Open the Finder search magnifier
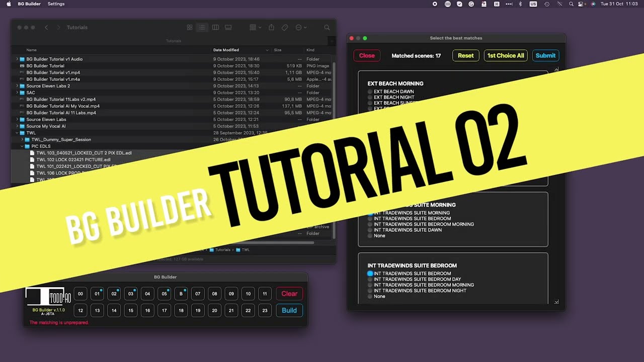The width and height of the screenshot is (644, 362). [327, 28]
